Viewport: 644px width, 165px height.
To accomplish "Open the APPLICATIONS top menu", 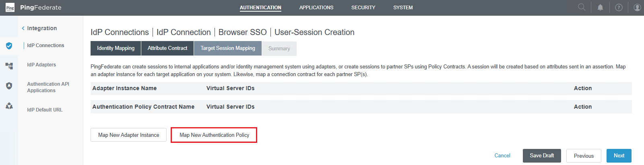I will 316,8.
